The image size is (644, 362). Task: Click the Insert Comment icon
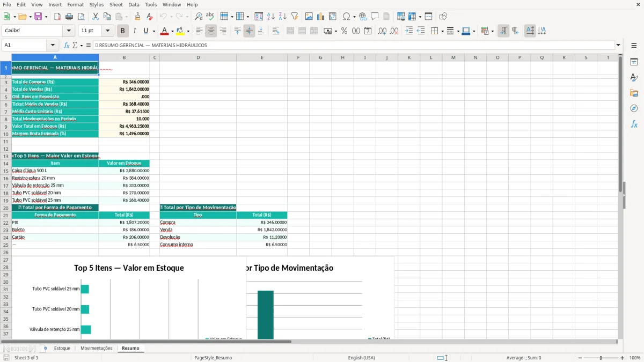tap(375, 17)
